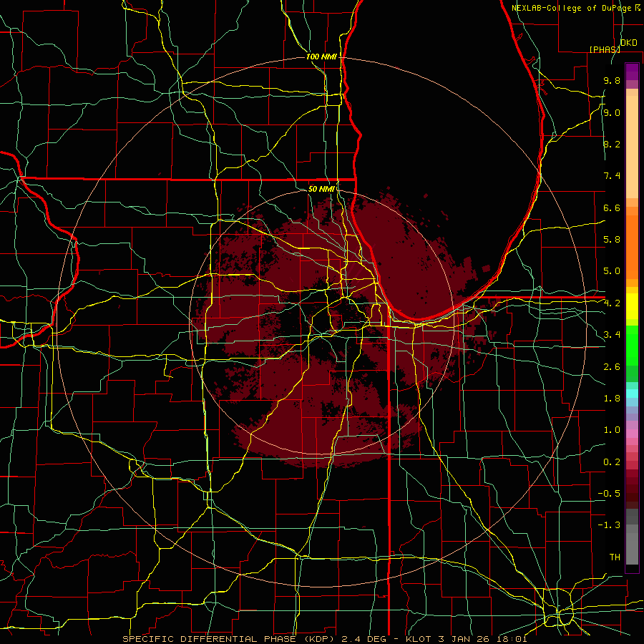Pick the yellow color band on scale
Image resolution: width=644 pixels, height=644 pixels.
coord(632,306)
